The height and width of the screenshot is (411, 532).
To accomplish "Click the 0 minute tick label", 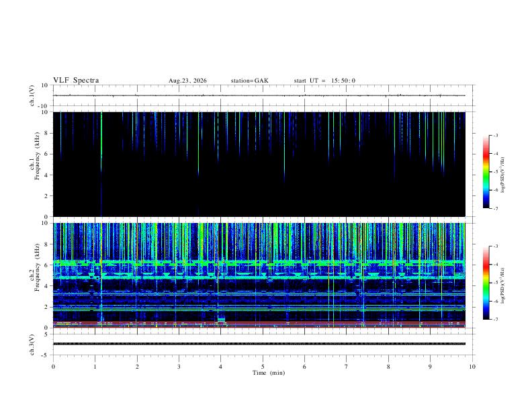I will click(x=53, y=367).
